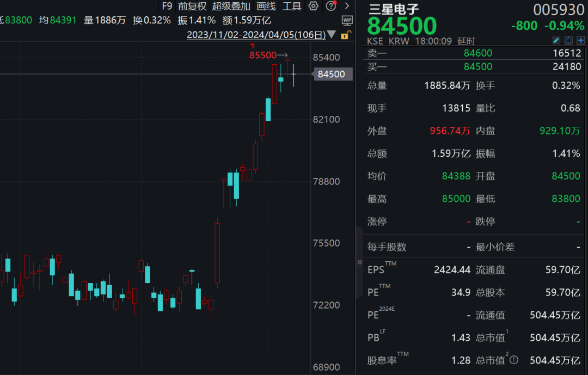Click the 72200 axis price label
This screenshot has height=375, width=588.
[326, 305]
